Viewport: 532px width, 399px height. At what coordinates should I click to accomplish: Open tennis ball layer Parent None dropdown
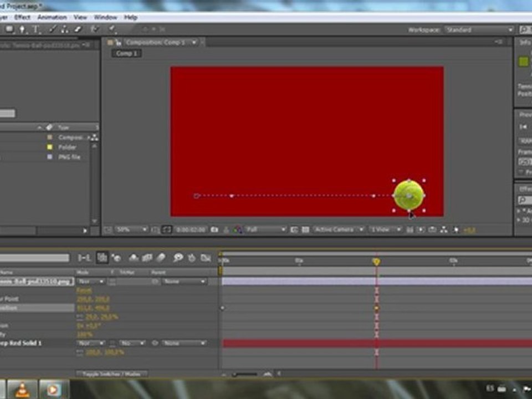(x=183, y=282)
